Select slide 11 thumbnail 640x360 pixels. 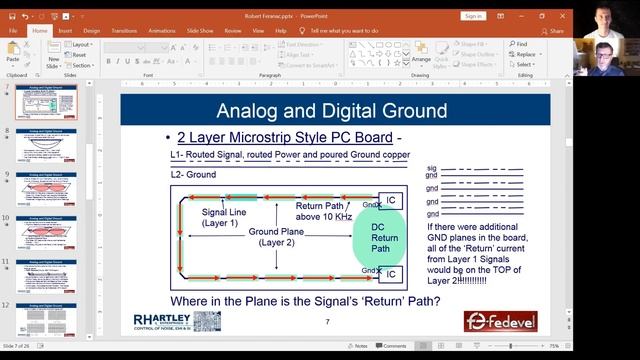[x=46, y=276]
